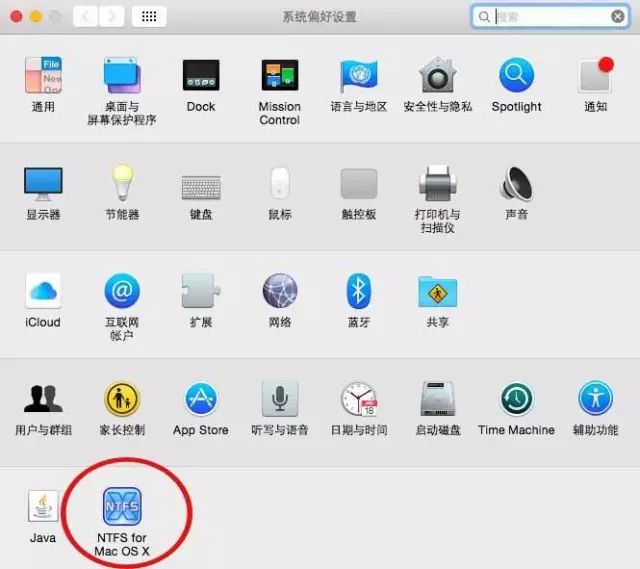This screenshot has height=569, width=640.
Task: Open Time Machine preferences
Action: (x=516, y=400)
